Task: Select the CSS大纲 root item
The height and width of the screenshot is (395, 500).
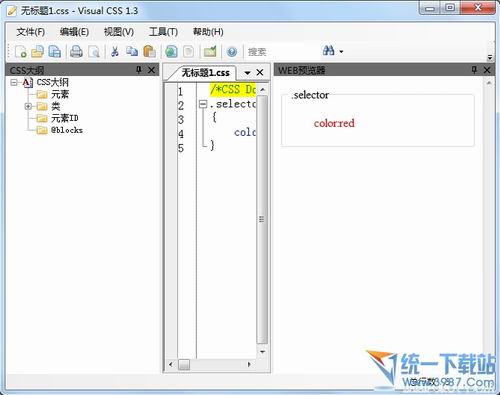Action: click(53, 82)
